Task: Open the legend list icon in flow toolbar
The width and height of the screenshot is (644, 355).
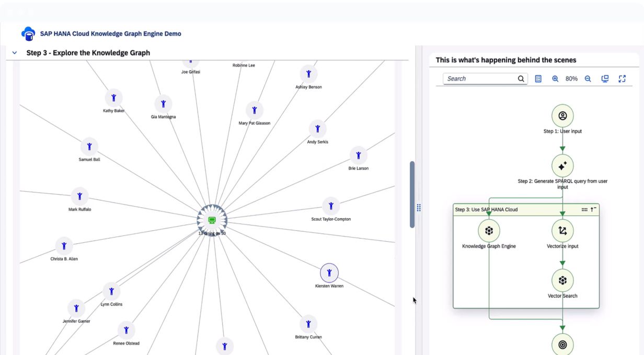Action: 538,79
